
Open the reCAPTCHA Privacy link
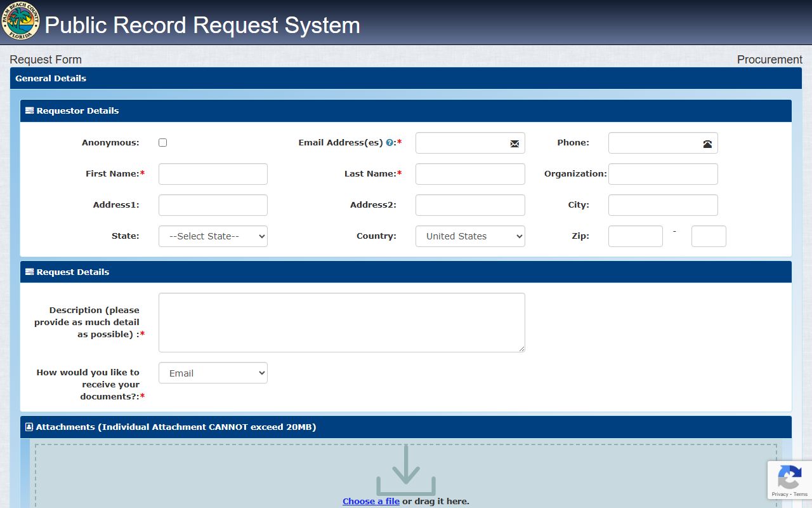780,494
